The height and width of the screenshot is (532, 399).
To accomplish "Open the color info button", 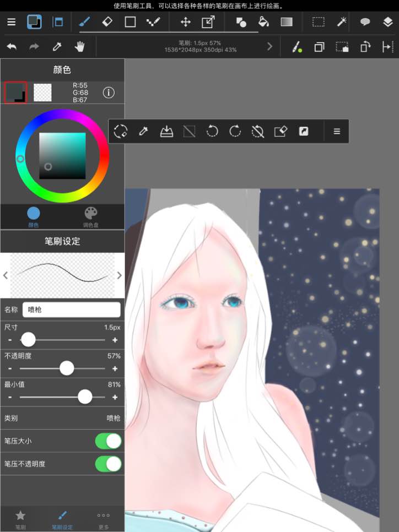I will (x=109, y=93).
